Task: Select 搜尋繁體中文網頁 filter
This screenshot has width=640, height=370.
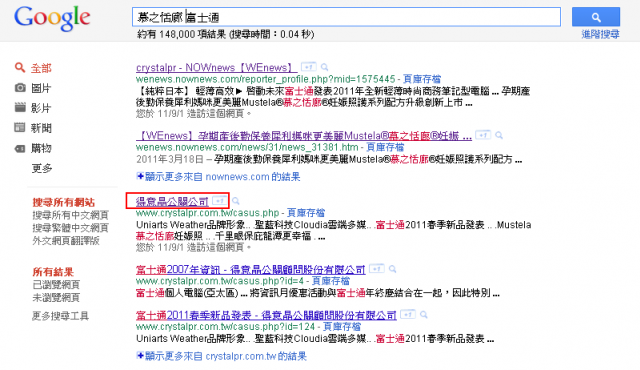Action: click(x=70, y=228)
